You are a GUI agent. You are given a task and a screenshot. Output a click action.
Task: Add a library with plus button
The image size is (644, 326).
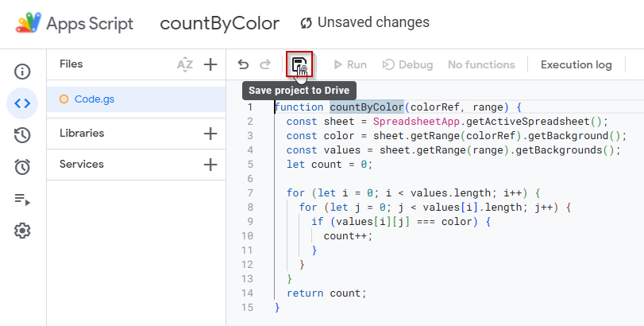pos(210,134)
